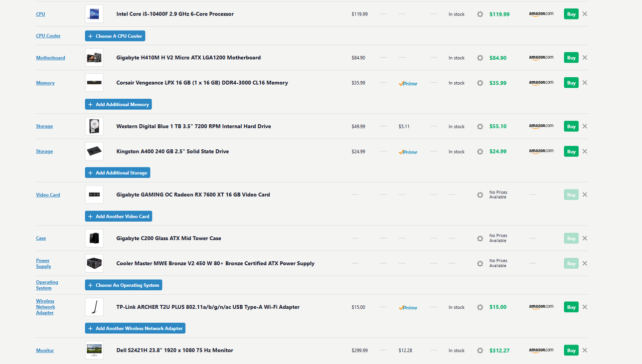Buy the Gigabyte H410M motherboard

(571, 58)
